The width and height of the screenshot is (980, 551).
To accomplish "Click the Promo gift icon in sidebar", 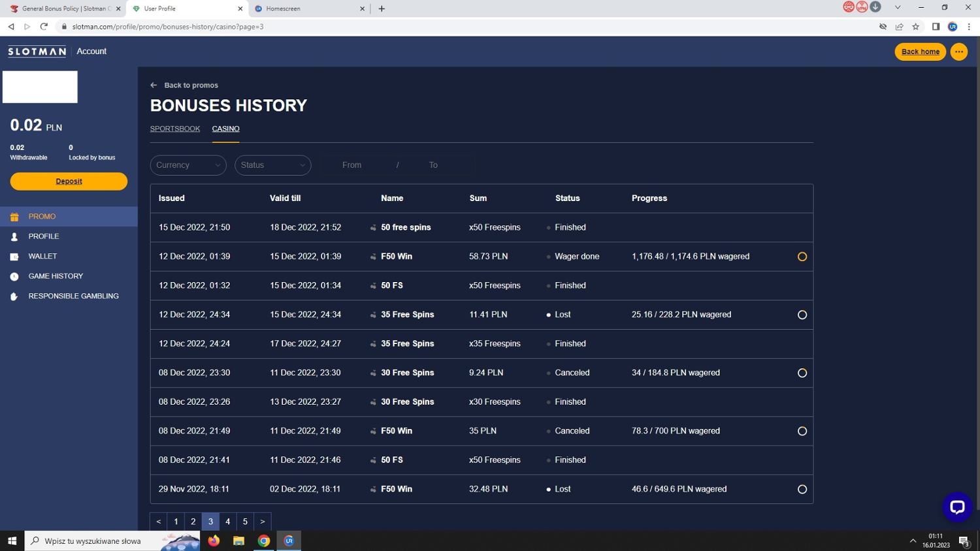I will coord(14,217).
